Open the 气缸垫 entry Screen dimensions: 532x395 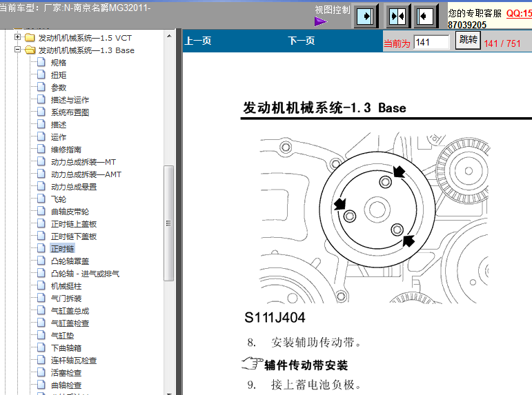click(x=62, y=336)
